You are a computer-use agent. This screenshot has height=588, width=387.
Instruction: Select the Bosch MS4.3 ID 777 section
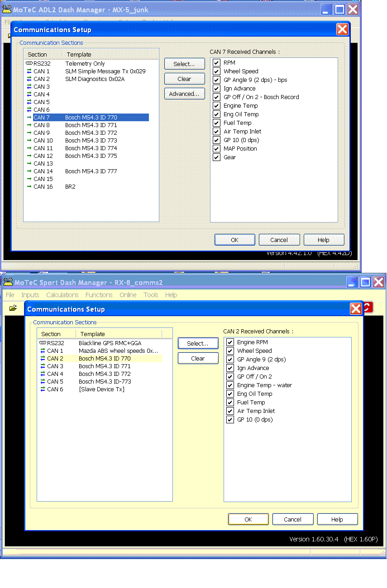tap(91, 171)
